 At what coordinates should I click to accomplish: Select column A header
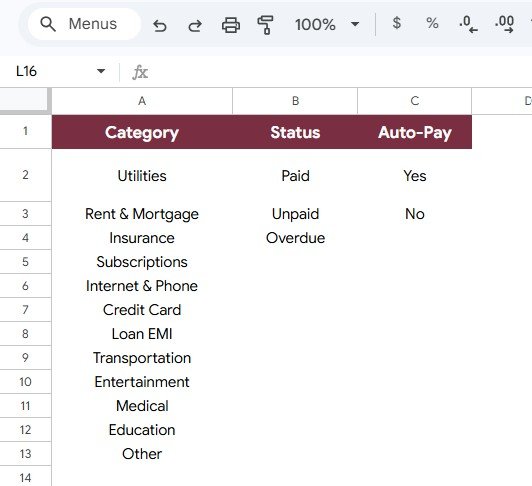[142, 101]
